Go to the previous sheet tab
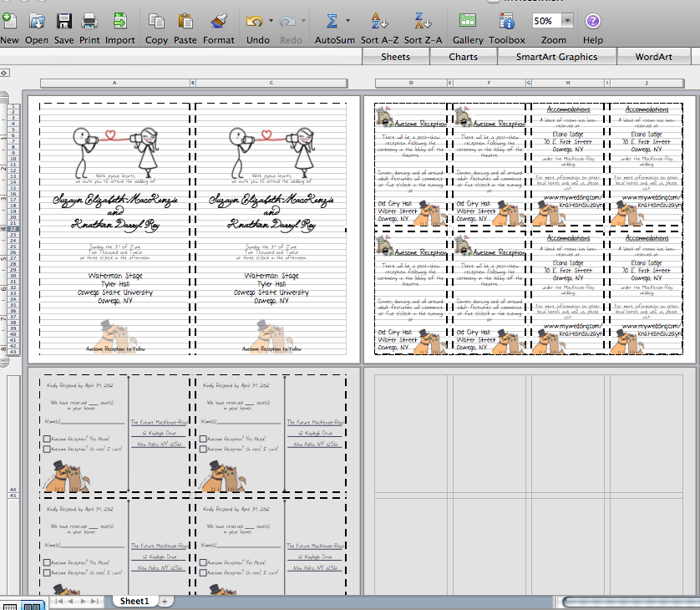This screenshot has width=700, height=610. point(70,601)
